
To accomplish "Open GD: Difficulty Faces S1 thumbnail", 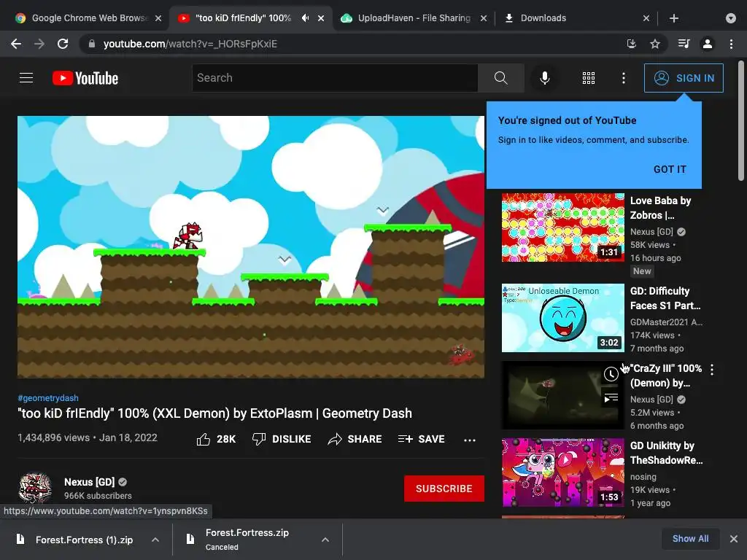I will click(x=562, y=318).
